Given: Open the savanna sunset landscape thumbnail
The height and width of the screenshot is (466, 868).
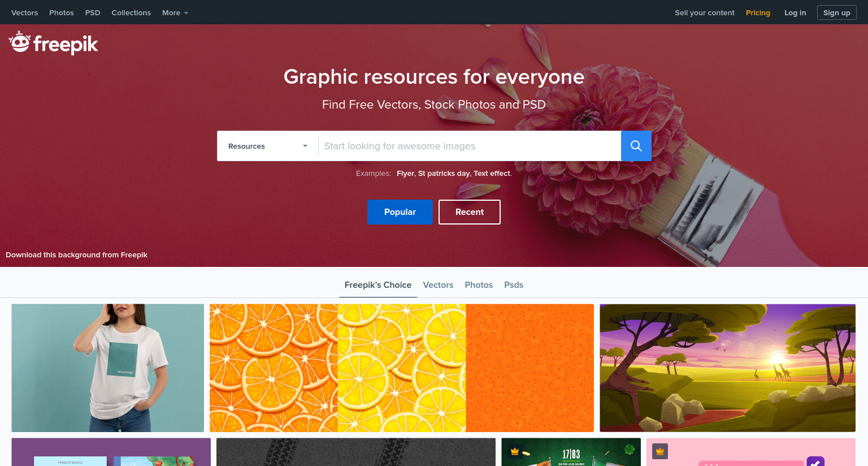Looking at the screenshot, I should (727, 368).
